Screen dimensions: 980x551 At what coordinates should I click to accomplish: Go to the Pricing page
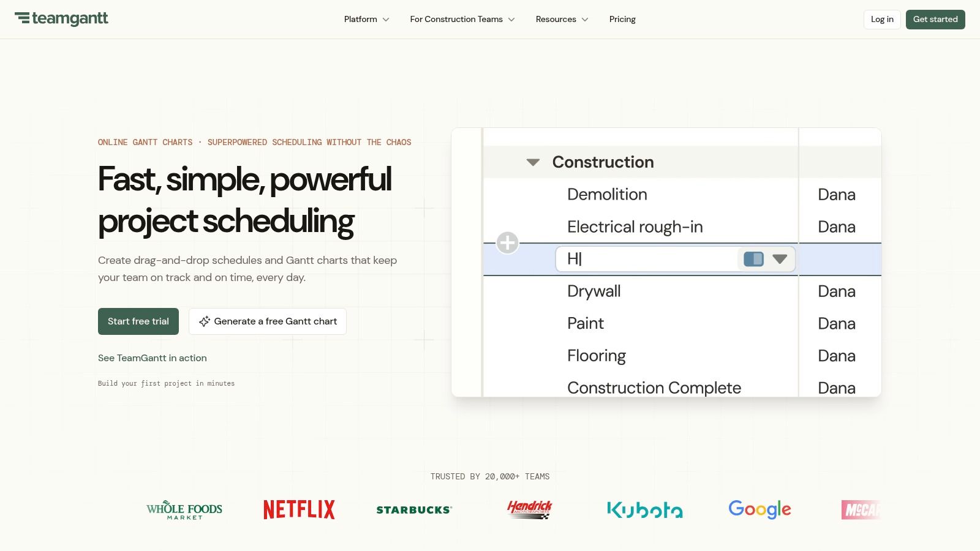coord(622,20)
